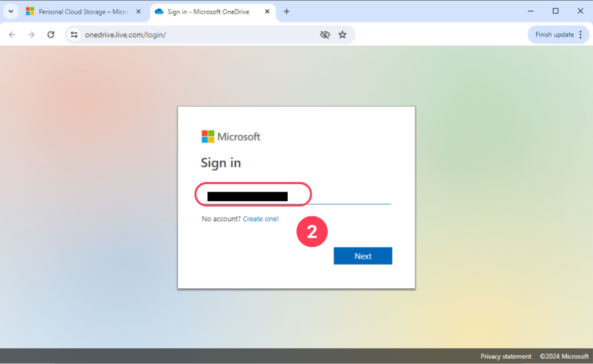This screenshot has width=593, height=364.
Task: Open a new browser tab with the plus button
Action: [286, 11]
